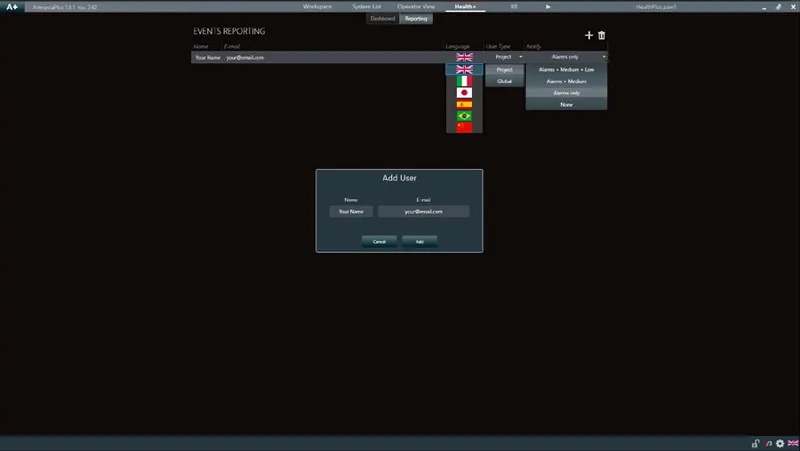
Task: Select the Reporting sub-tab
Action: [x=416, y=18]
